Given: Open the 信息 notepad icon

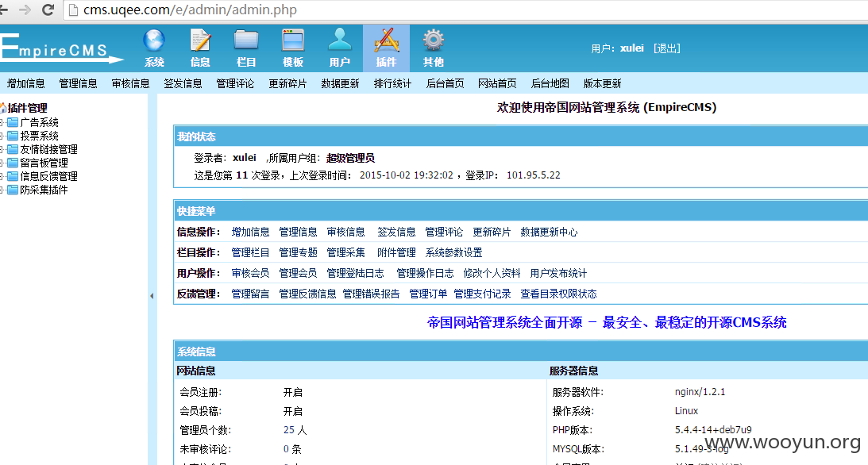Looking at the screenshot, I should tap(200, 41).
